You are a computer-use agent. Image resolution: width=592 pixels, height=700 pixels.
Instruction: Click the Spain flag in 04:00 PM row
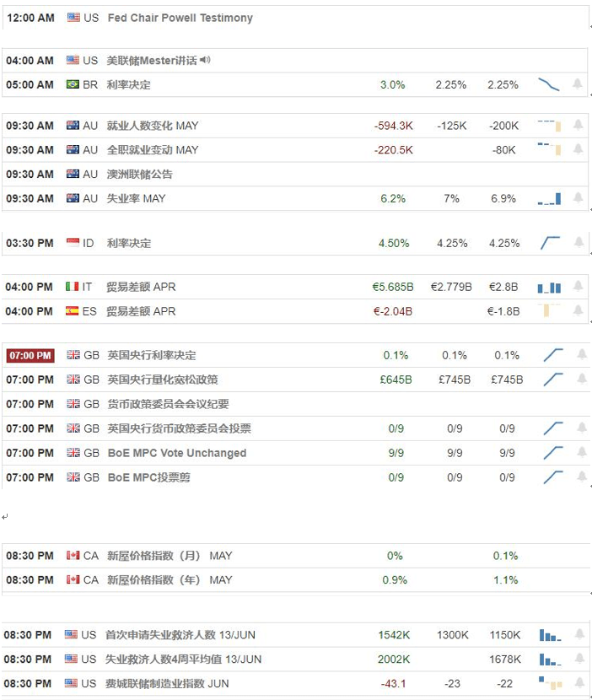point(72,310)
